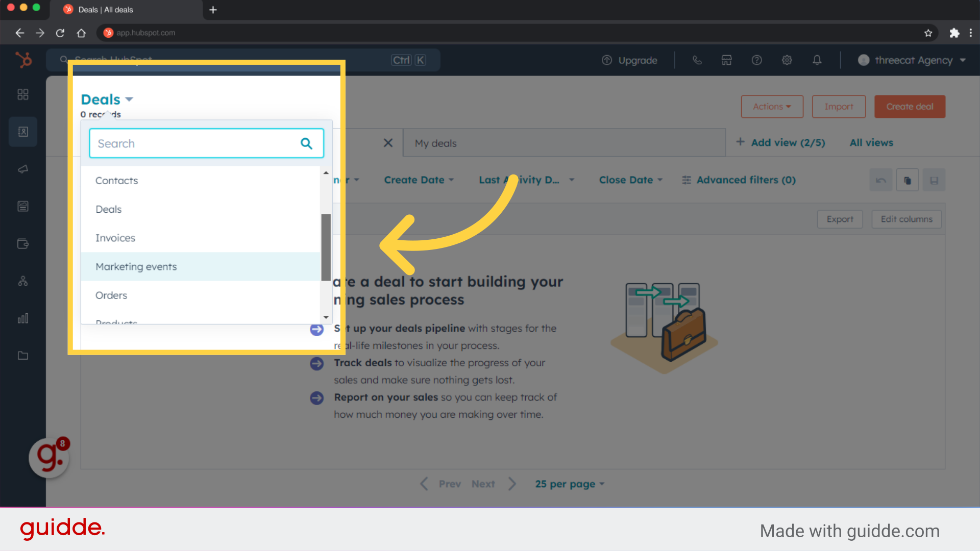Image resolution: width=980 pixels, height=551 pixels.
Task: Open the Automation workflows sidebar icon
Action: coord(23,281)
